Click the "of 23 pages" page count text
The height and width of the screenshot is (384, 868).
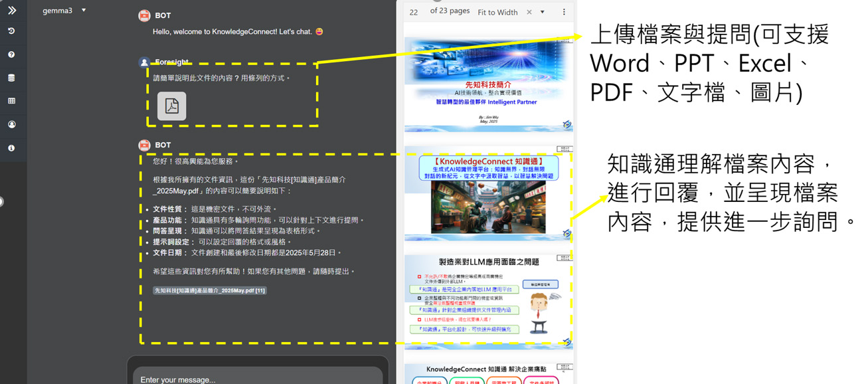[450, 11]
